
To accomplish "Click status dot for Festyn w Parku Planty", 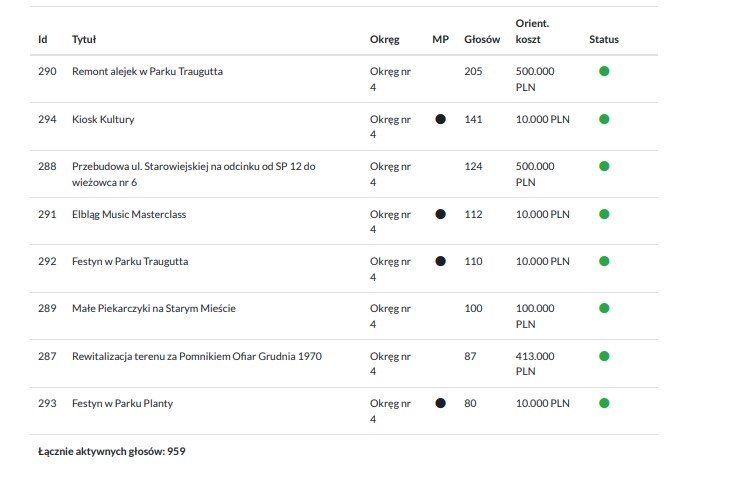I will [604, 403].
